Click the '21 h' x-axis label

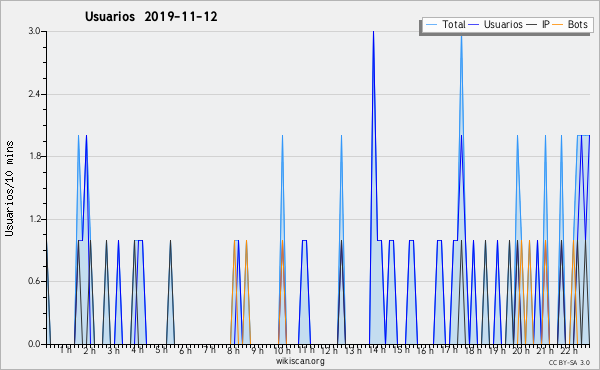tap(545, 350)
